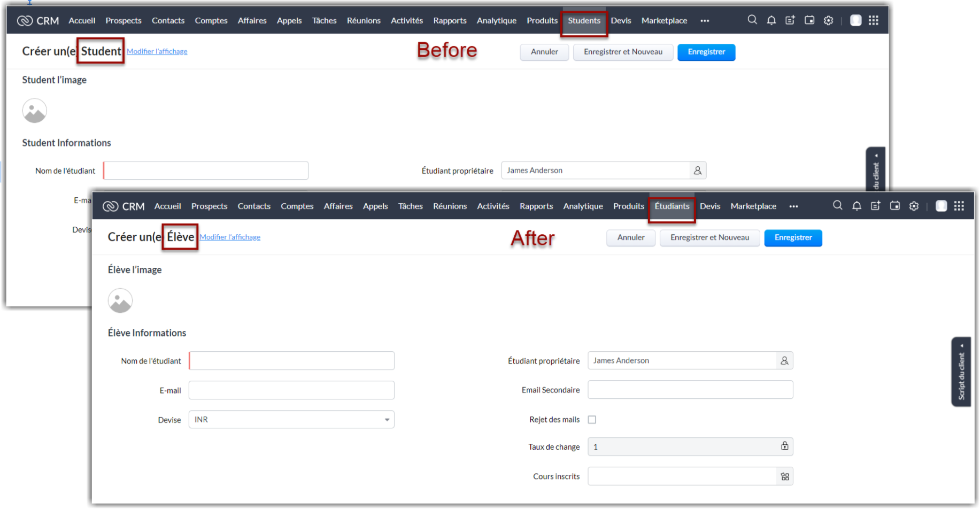Open the apps grid in the After window

[959, 206]
